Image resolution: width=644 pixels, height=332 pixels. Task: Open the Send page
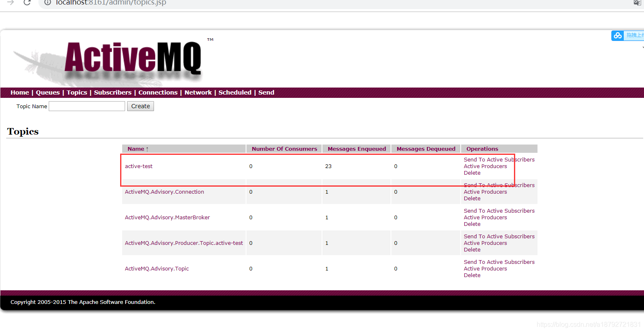pyautogui.click(x=266, y=92)
